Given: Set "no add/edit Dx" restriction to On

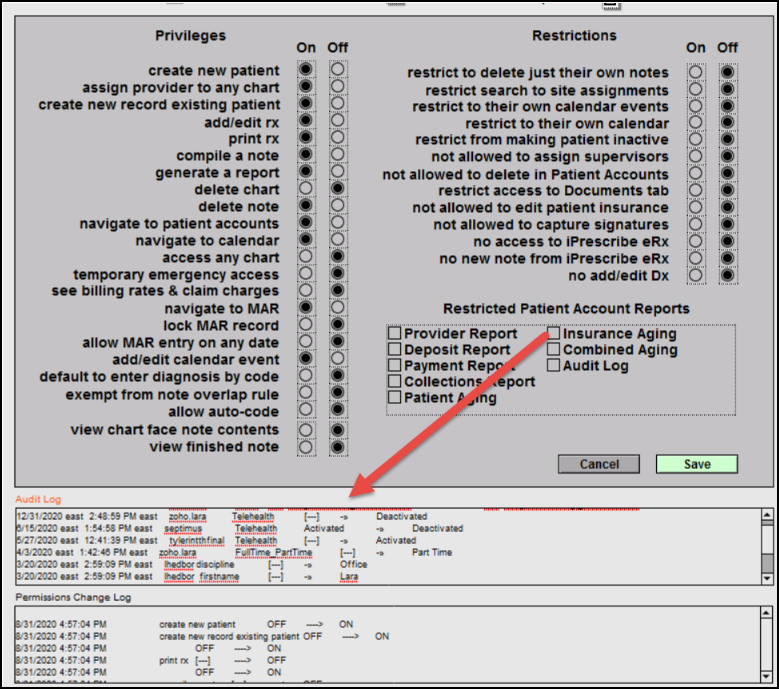Looking at the screenshot, I should [694, 276].
